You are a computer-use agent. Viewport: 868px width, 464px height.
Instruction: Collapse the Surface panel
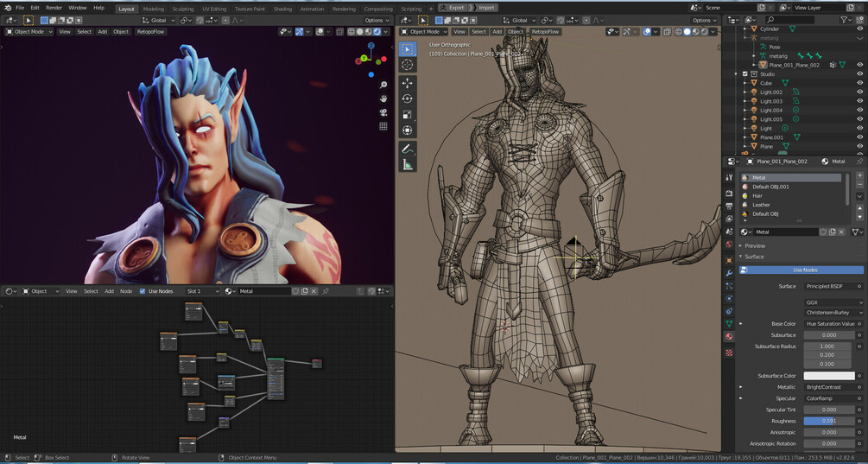(754, 257)
